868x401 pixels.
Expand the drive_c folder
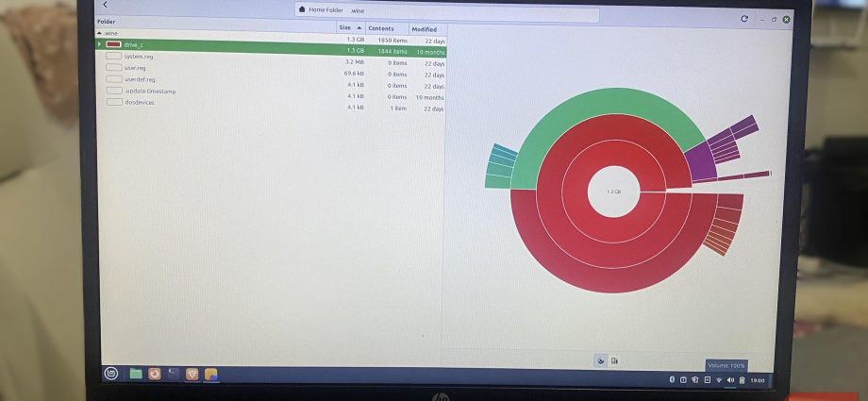coord(99,43)
